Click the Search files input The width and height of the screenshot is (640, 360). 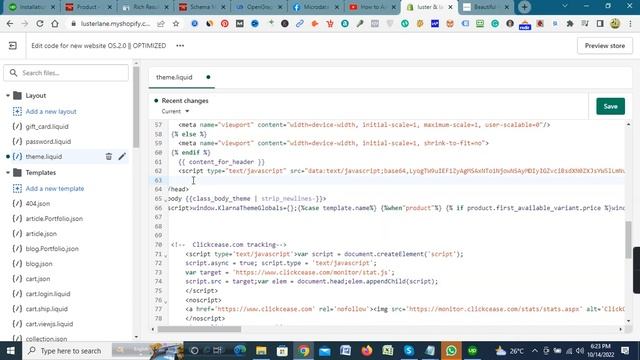[x=66, y=73]
